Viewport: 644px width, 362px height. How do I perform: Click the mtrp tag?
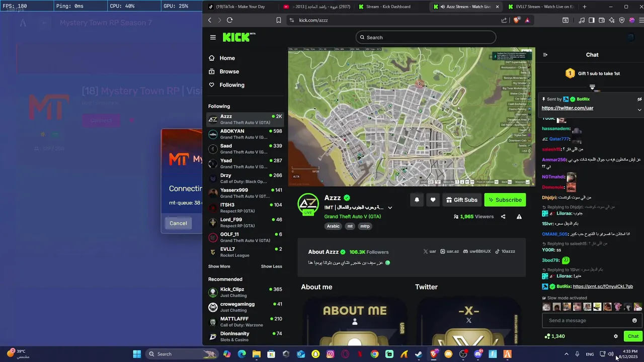coord(365,226)
